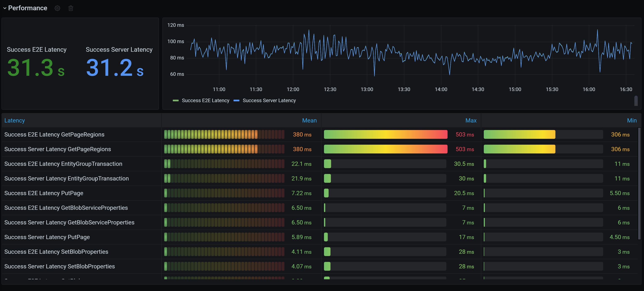The height and width of the screenshot is (291, 644).
Task: Collapse the Performance row chevron
Action: click(4, 8)
